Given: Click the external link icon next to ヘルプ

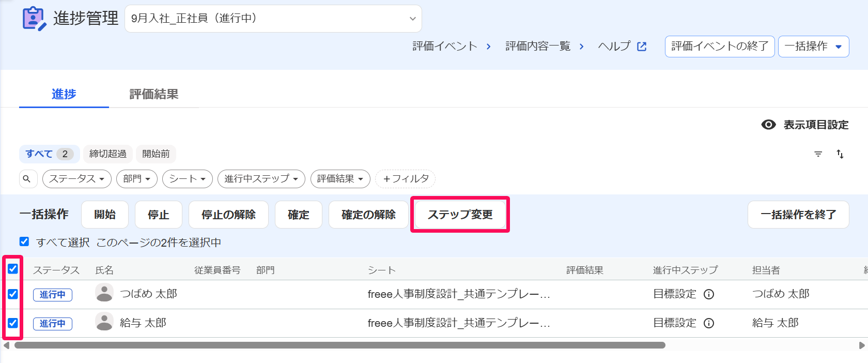Looking at the screenshot, I should (x=642, y=47).
